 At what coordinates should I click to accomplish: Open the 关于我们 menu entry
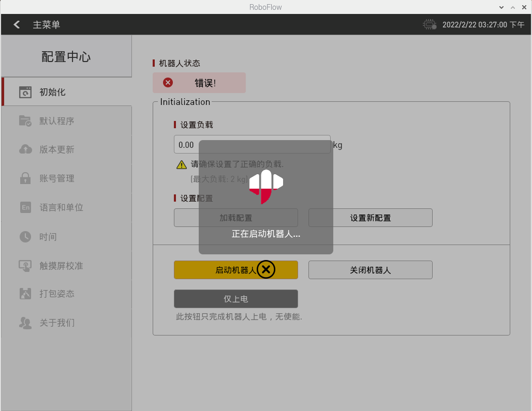coord(57,323)
